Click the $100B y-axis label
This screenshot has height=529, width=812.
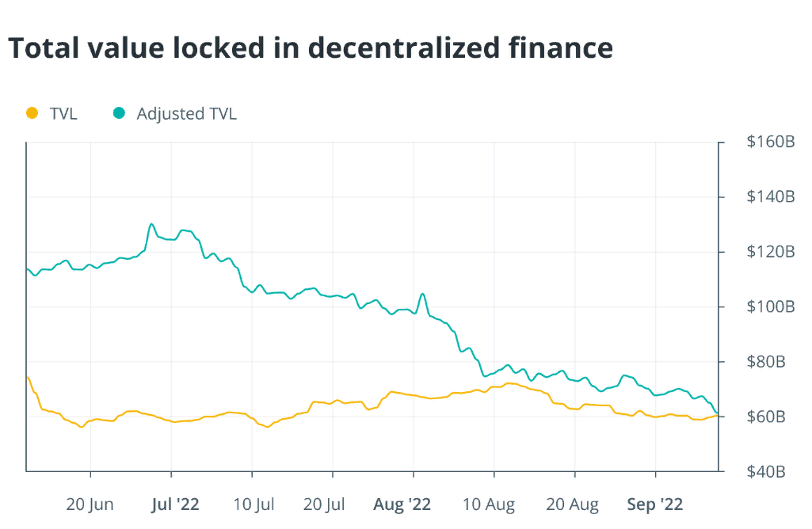pyautogui.click(x=770, y=306)
